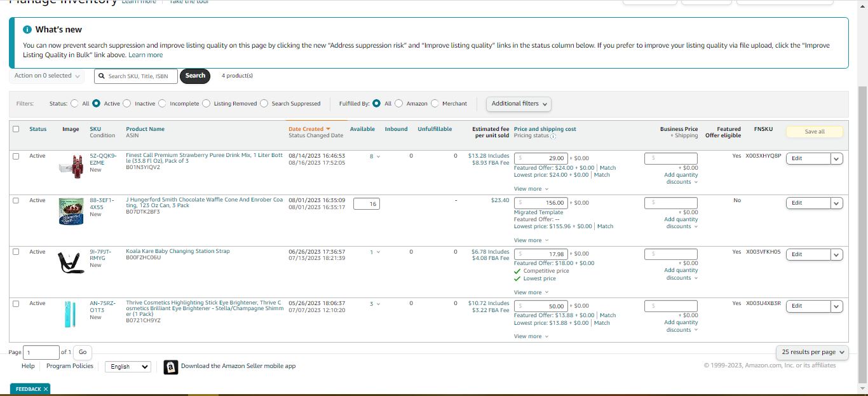Screen dimensions: 868x396
Task: Click Edit for the Strawberry Puree row
Action: pyautogui.click(x=808, y=159)
